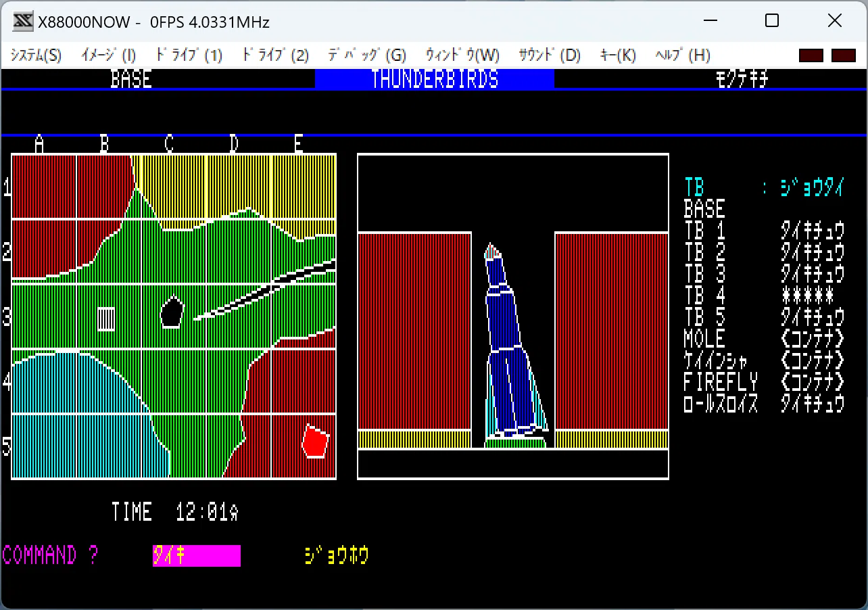Click the left dark red drive indicator

(x=811, y=55)
